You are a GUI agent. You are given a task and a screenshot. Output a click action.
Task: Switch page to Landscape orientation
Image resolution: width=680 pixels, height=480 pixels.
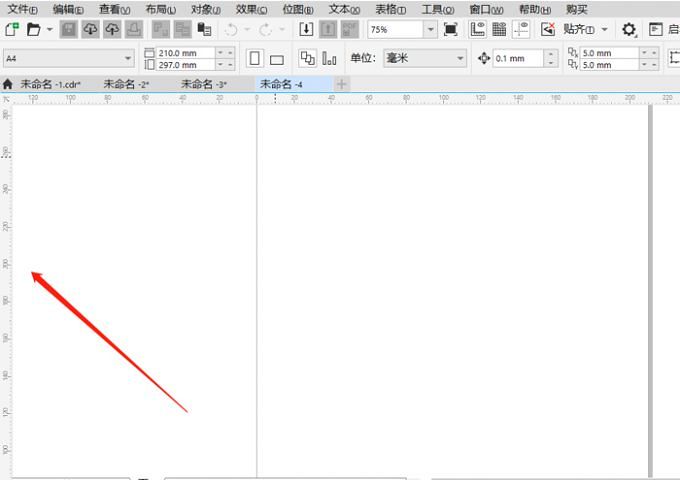pyautogui.click(x=277, y=59)
